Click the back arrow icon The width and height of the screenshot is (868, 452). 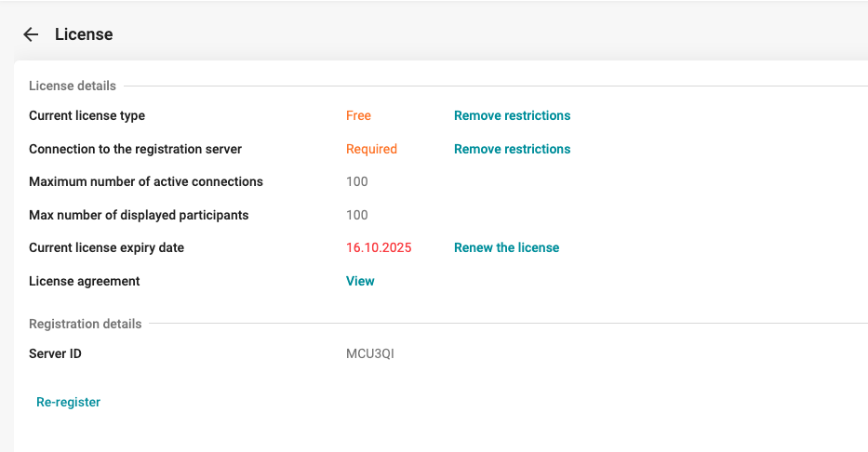click(31, 34)
